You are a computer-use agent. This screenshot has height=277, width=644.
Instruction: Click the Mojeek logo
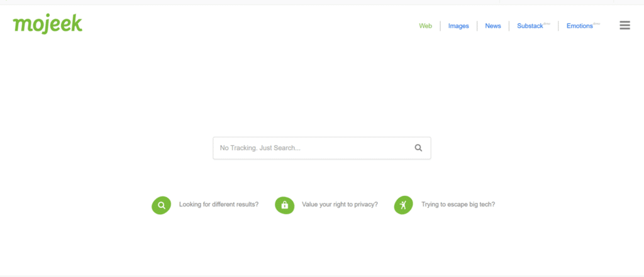[47, 24]
